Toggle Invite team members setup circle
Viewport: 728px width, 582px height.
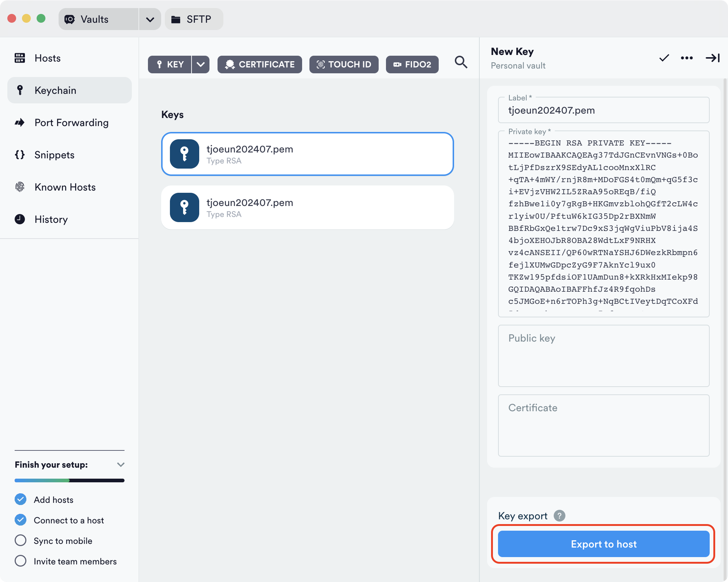pyautogui.click(x=21, y=561)
